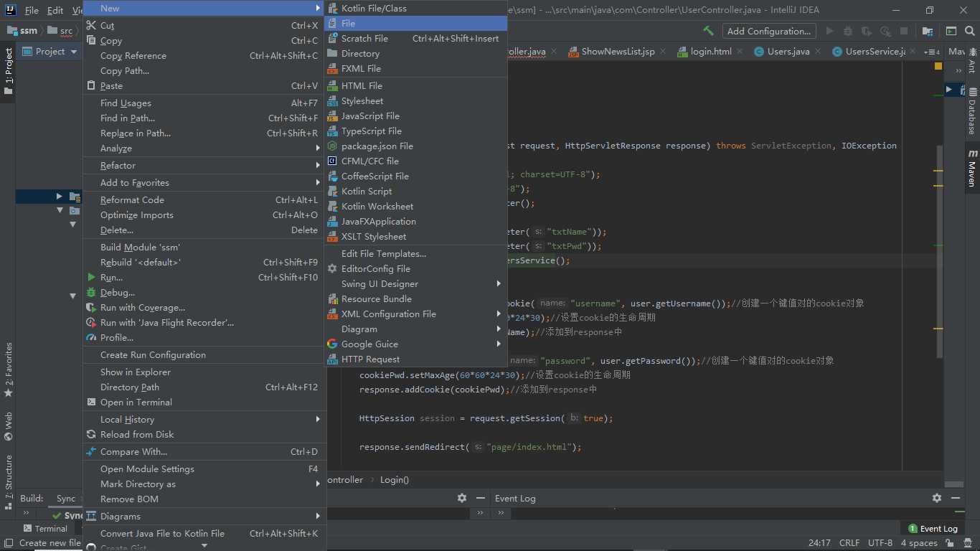980x551 pixels.
Task: Select HTML File in the New submenu
Action: [415, 85]
